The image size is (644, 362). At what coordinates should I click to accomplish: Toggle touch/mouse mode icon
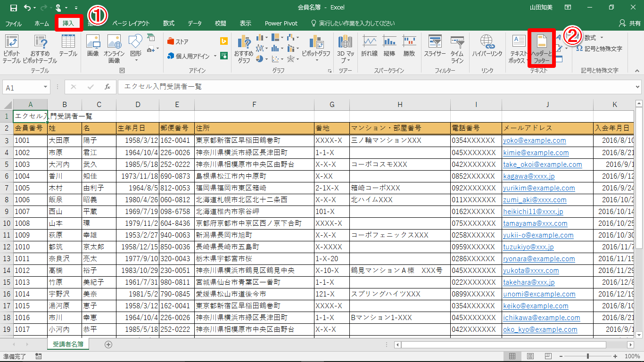tap(58, 8)
